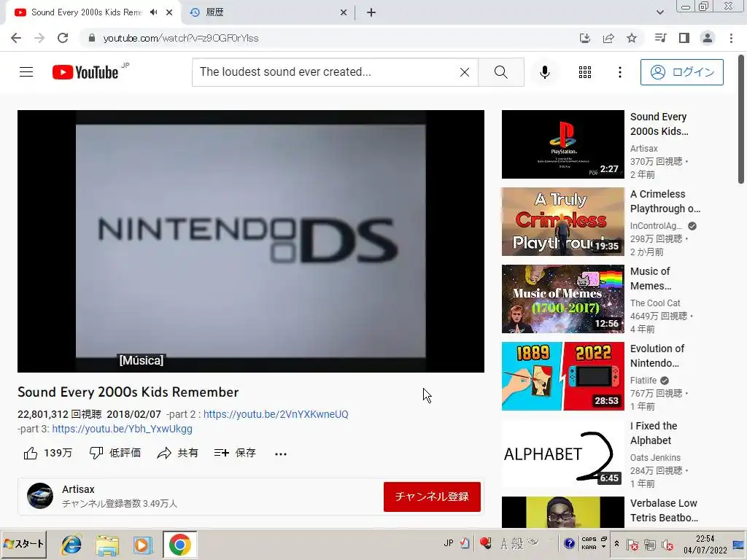Open the Music of Memes thumbnail
This screenshot has height=560, width=747.
tap(562, 298)
